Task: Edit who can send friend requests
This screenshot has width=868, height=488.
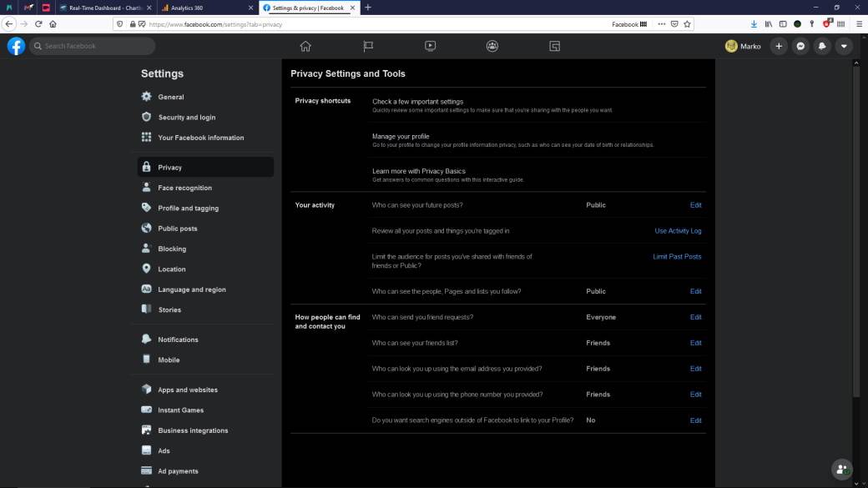Action: tap(695, 318)
